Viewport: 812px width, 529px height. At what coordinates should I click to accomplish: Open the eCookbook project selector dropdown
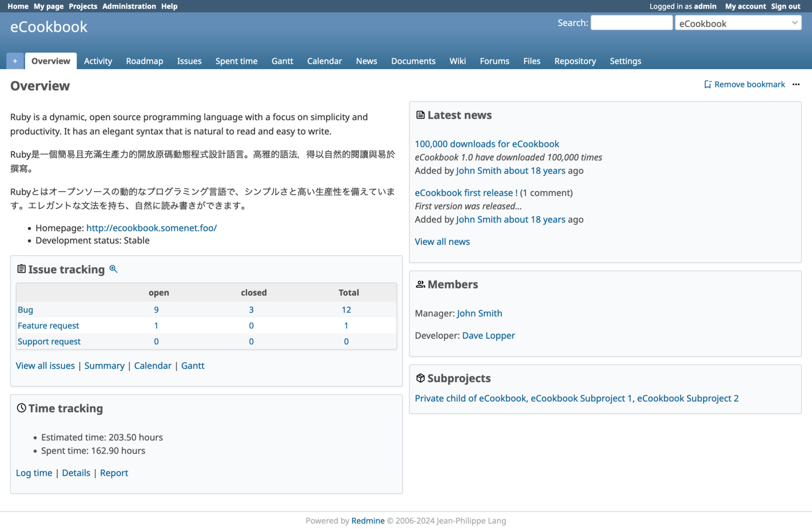point(738,23)
